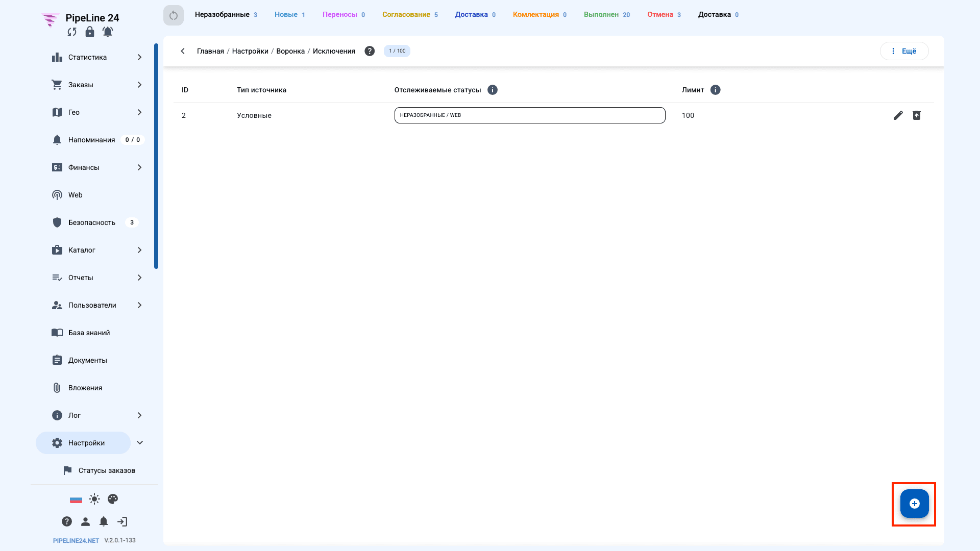Screen dimensions: 980x551
Task: Open the help icon in the sidebar footer
Action: pos(67,521)
